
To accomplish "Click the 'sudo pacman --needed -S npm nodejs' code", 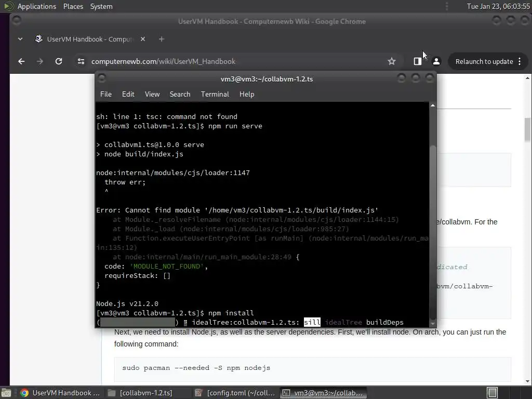I will tap(196, 368).
